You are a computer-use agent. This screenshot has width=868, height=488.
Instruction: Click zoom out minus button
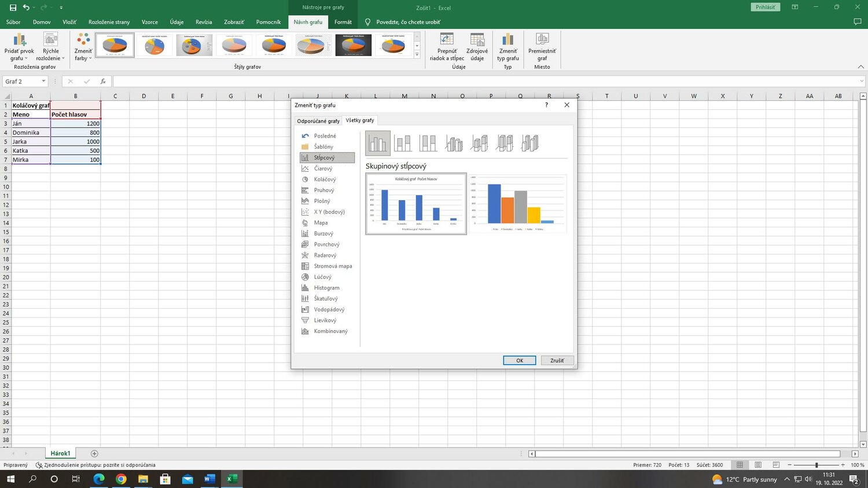pos(790,465)
